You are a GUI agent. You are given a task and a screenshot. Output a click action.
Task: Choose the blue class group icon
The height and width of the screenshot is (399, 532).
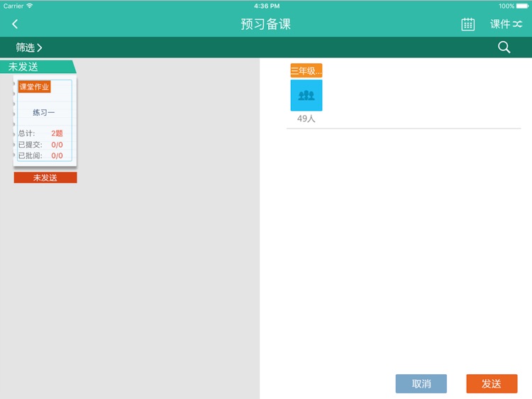(x=306, y=95)
